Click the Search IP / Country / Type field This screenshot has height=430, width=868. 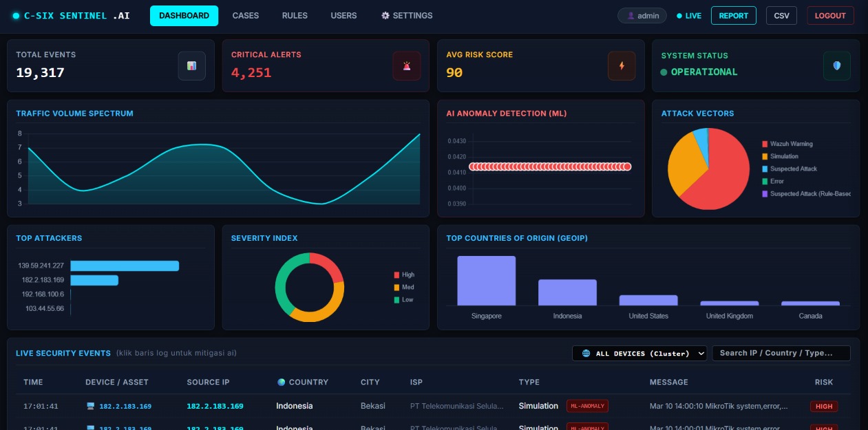[x=781, y=353]
